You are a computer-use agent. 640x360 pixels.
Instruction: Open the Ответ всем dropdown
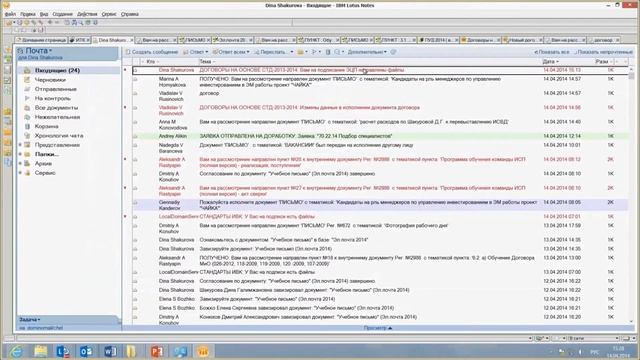click(x=231, y=52)
